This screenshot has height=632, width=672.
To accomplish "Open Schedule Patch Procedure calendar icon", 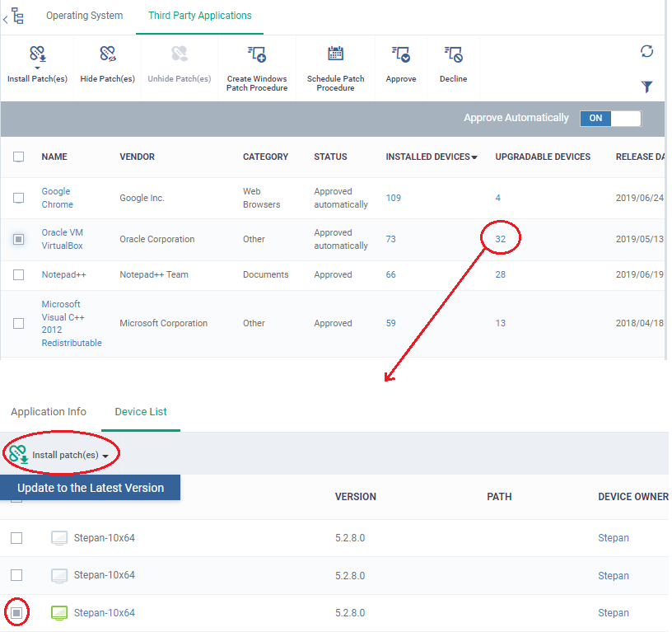I will pos(335,54).
